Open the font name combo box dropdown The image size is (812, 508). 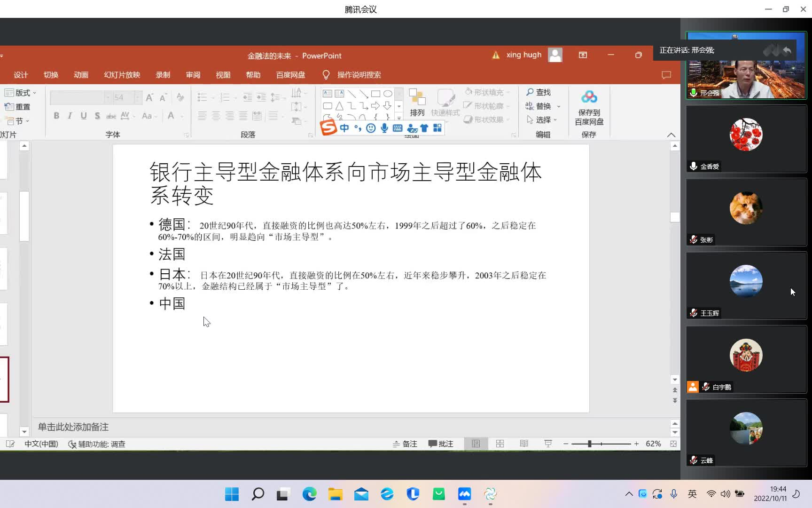[x=108, y=97]
